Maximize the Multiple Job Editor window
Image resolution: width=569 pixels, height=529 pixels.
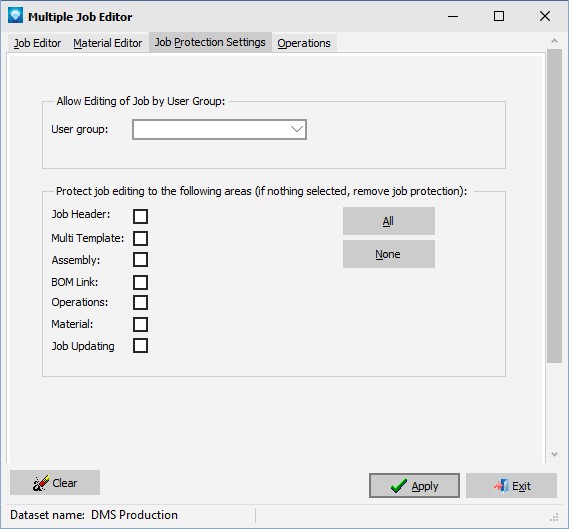click(x=499, y=16)
